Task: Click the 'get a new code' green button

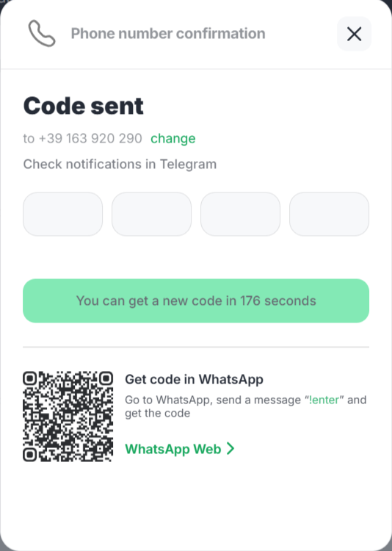Action: 196,300
